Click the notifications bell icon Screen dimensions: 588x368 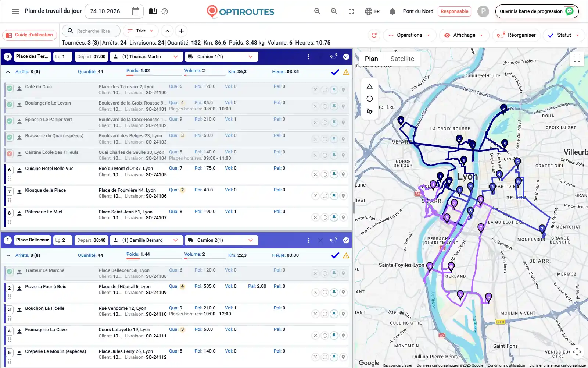[392, 11]
